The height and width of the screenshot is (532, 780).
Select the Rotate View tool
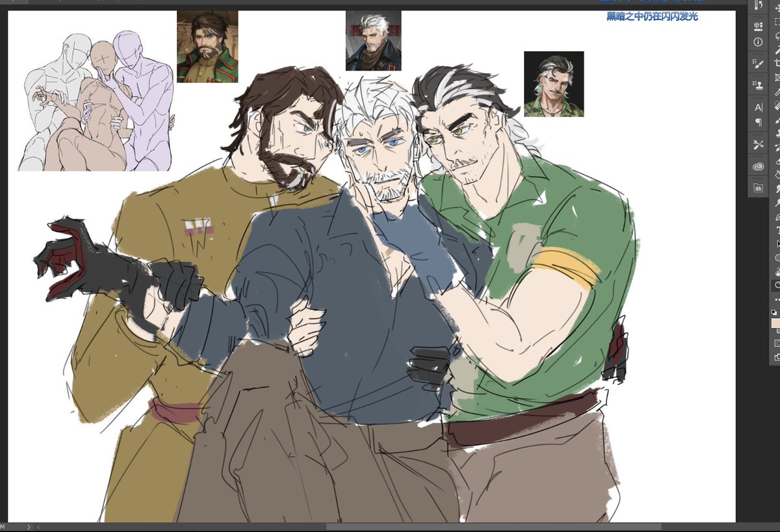(777, 285)
